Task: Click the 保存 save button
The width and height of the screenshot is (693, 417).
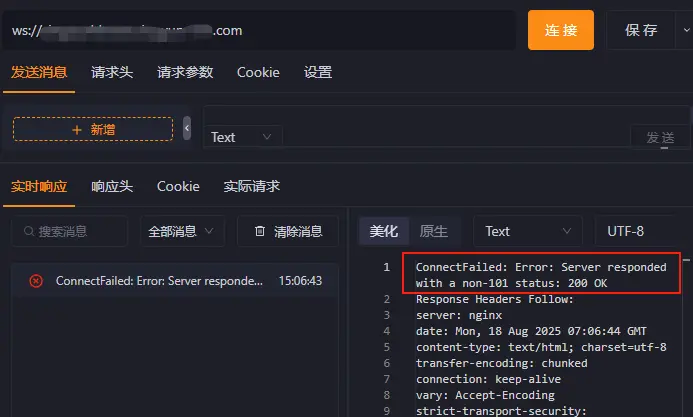Action: click(x=641, y=30)
